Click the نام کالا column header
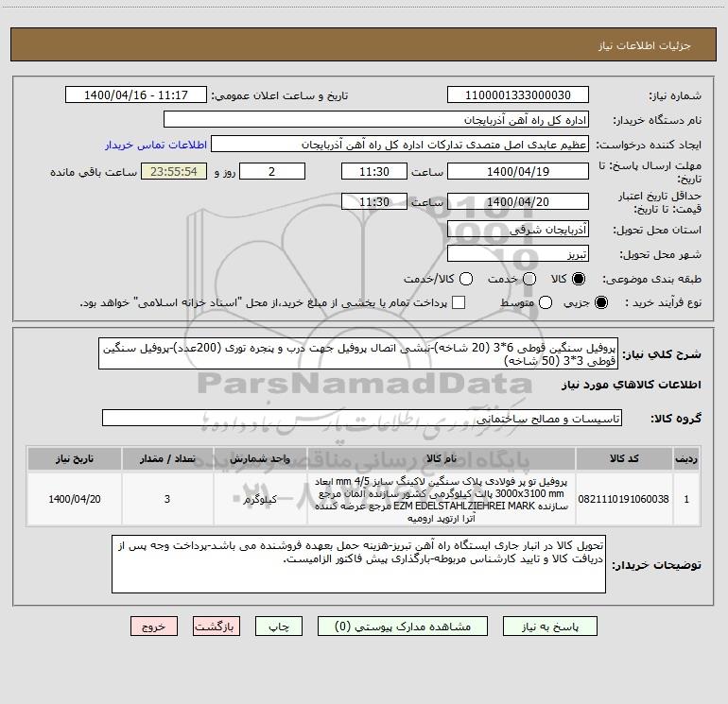Viewport: 728px width, 704px height. (x=442, y=458)
